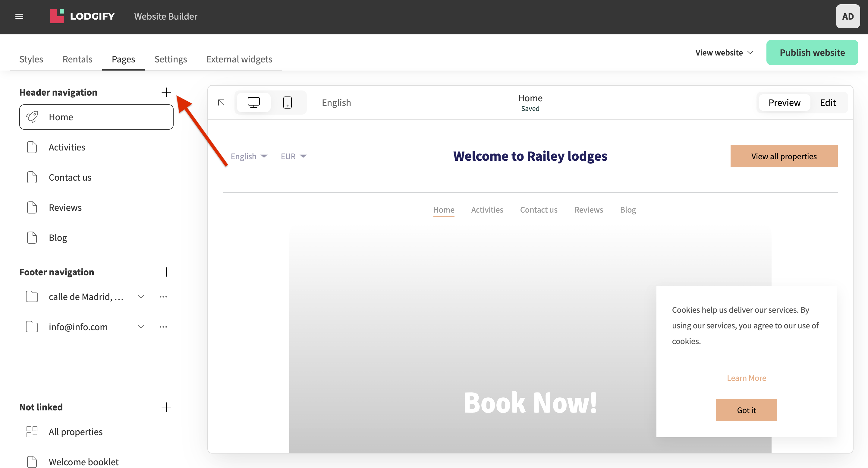Screen dimensions: 868x468
Task: Open the Rentals tab
Action: [77, 59]
